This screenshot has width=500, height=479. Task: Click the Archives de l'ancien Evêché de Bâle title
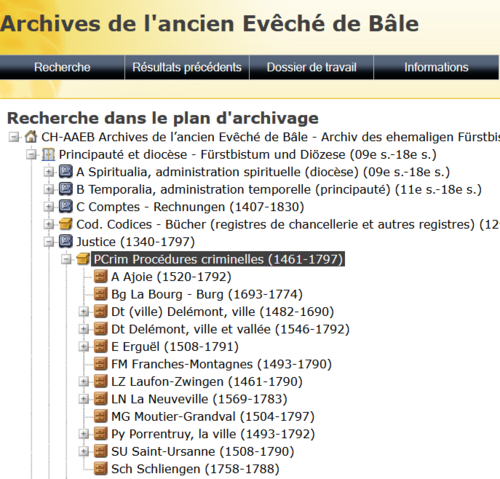click(209, 24)
